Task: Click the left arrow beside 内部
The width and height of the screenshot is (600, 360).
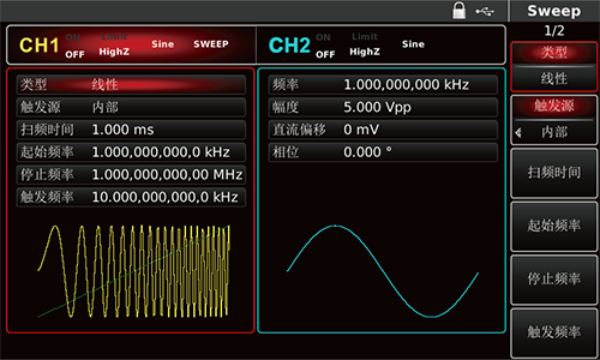Action: [x=518, y=133]
